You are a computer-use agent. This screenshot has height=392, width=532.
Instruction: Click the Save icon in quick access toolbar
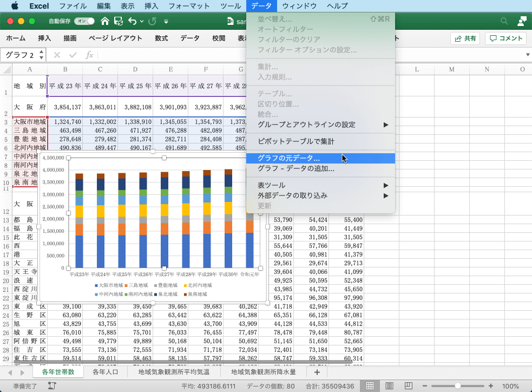pyautogui.click(x=117, y=21)
